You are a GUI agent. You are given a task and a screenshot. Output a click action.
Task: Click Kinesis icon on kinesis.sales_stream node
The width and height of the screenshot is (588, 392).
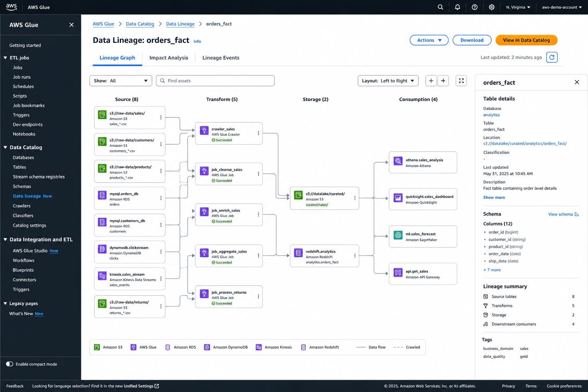tap(102, 276)
